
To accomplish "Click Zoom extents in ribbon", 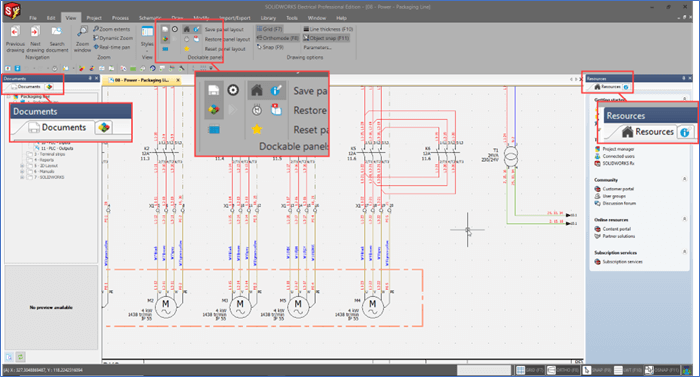I will pos(111,29).
